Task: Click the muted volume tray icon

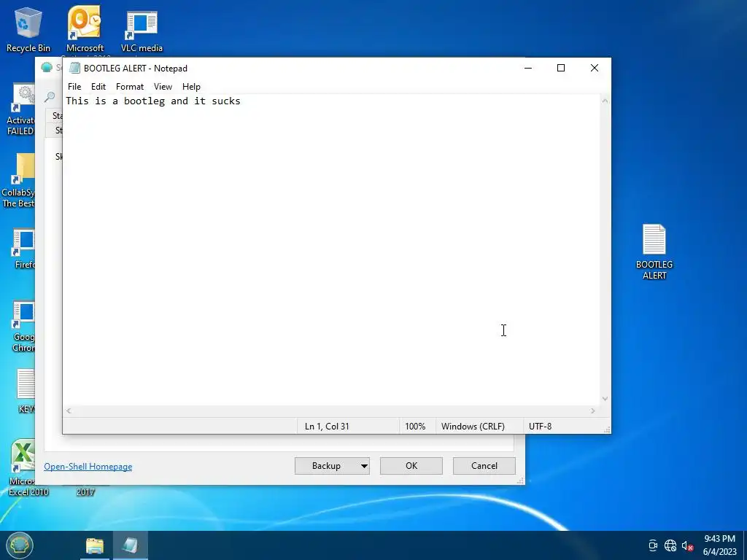Action: point(687,545)
